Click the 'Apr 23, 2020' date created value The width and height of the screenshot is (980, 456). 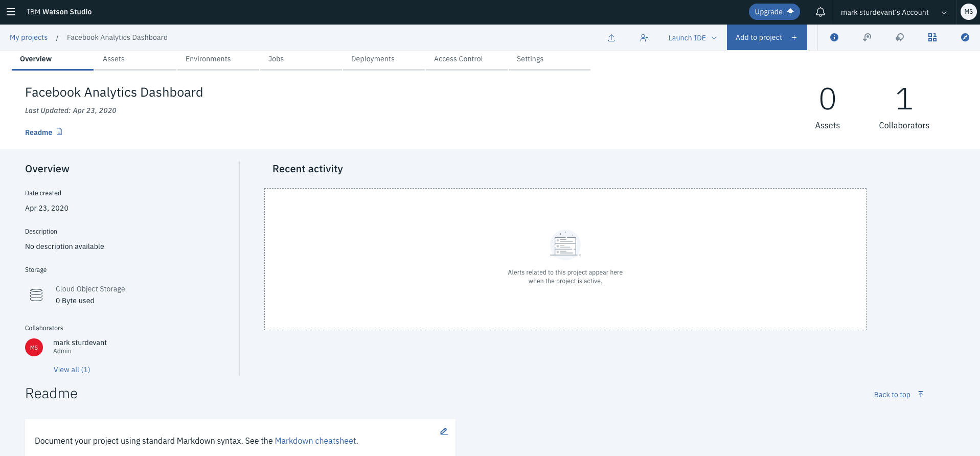click(47, 208)
